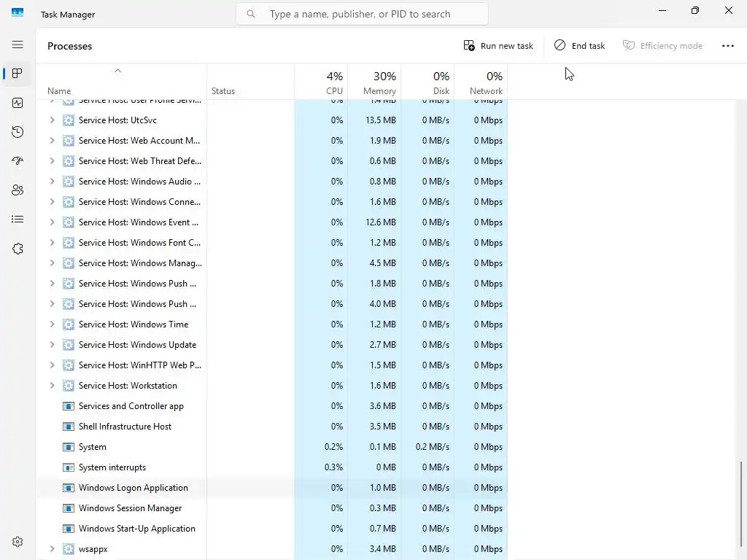Click the System interrupts icon
This screenshot has height=560, width=747.
tap(69, 467)
